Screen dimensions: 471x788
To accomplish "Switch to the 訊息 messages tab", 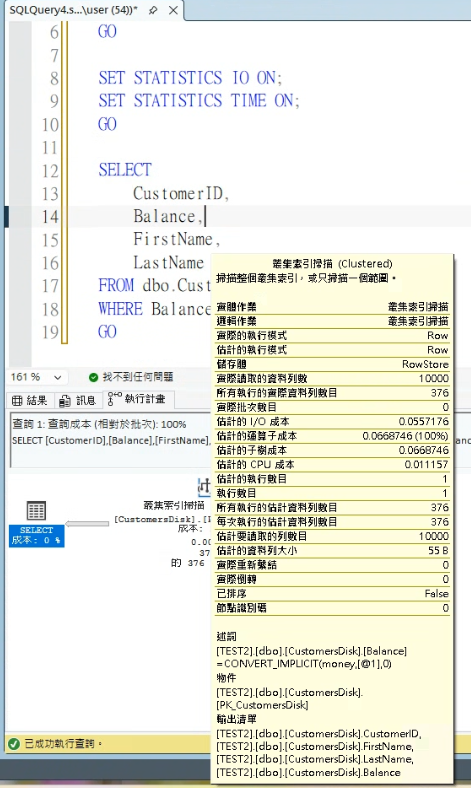I will click(x=78, y=400).
